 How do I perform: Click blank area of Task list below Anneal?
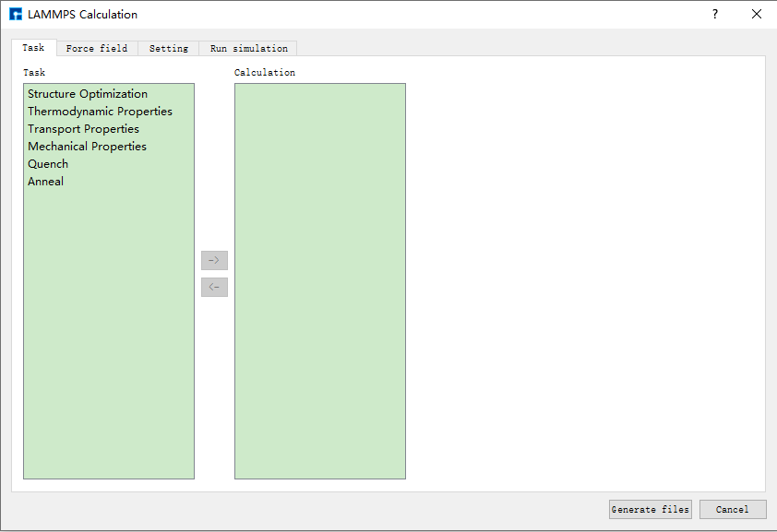click(108, 332)
